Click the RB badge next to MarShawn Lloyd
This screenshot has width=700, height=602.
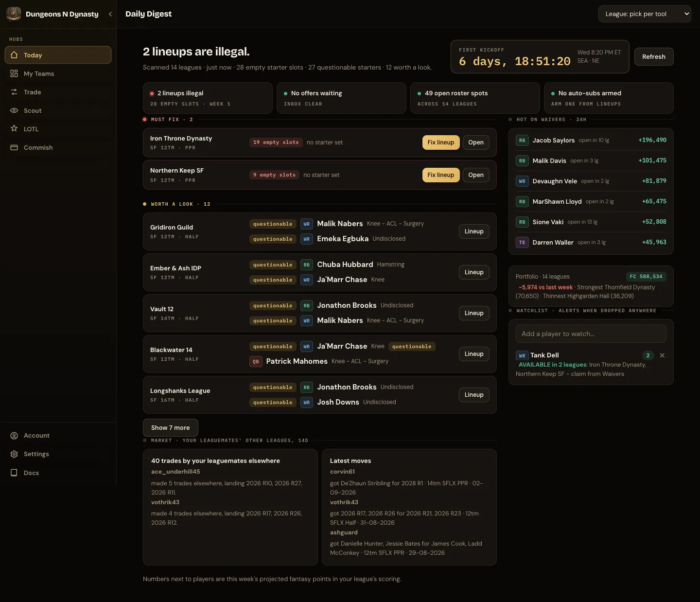(522, 202)
